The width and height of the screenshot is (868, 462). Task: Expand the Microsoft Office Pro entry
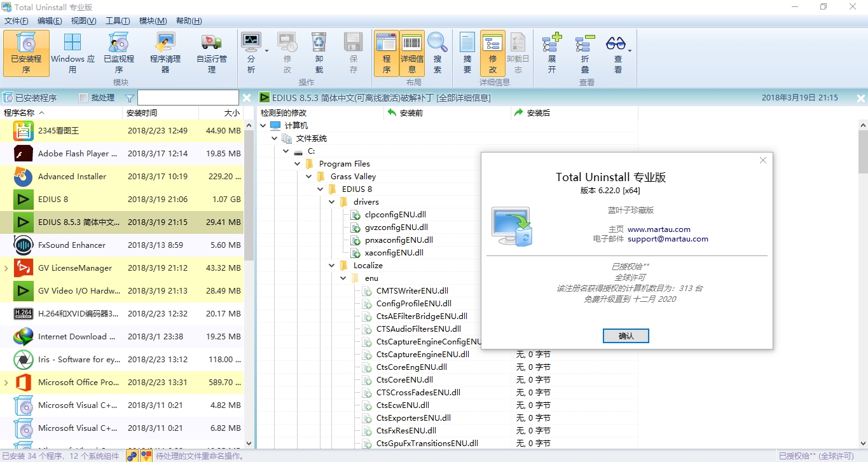point(6,383)
